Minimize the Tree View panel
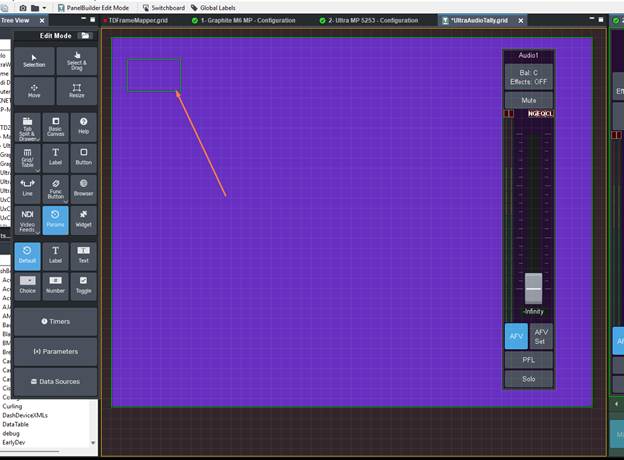Screen dimensions: 624x460 click(84, 19)
